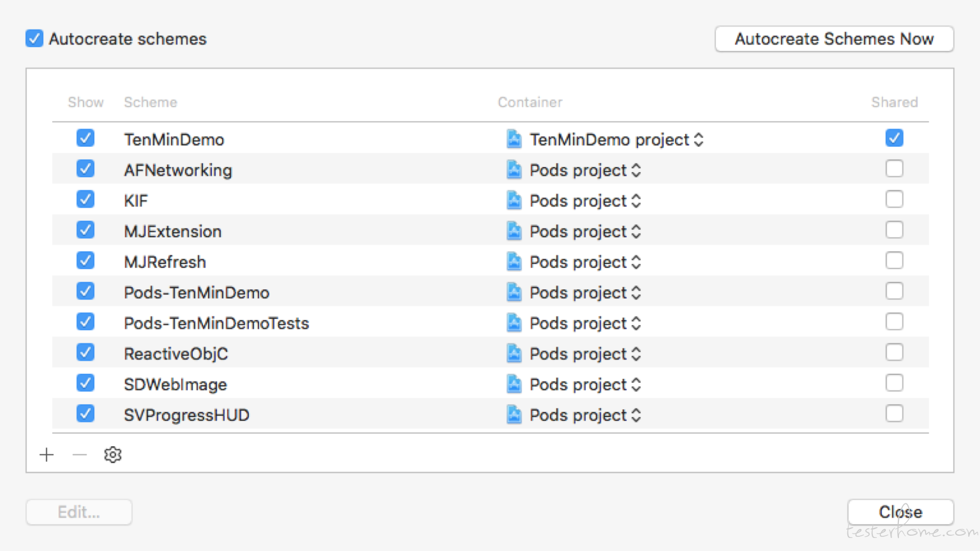This screenshot has width=980, height=551.
Task: Open the gear actions menu
Action: 113,455
